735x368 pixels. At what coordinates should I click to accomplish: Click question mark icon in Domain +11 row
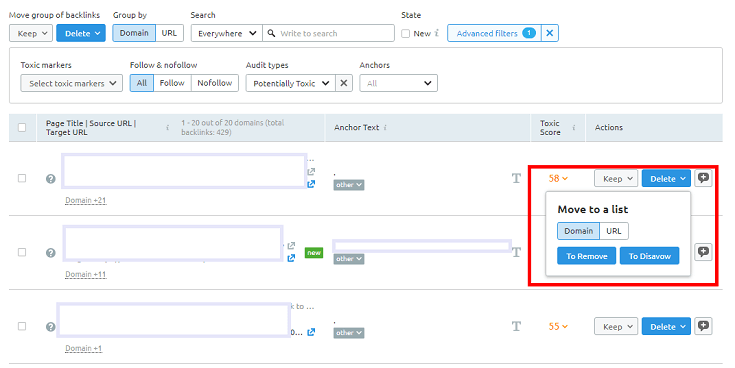click(51, 253)
